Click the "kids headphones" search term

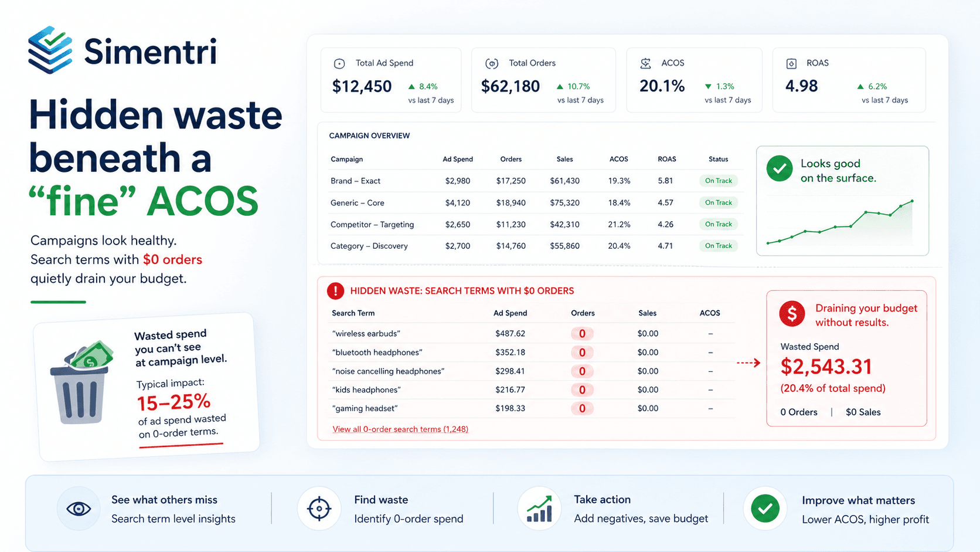[x=366, y=390]
